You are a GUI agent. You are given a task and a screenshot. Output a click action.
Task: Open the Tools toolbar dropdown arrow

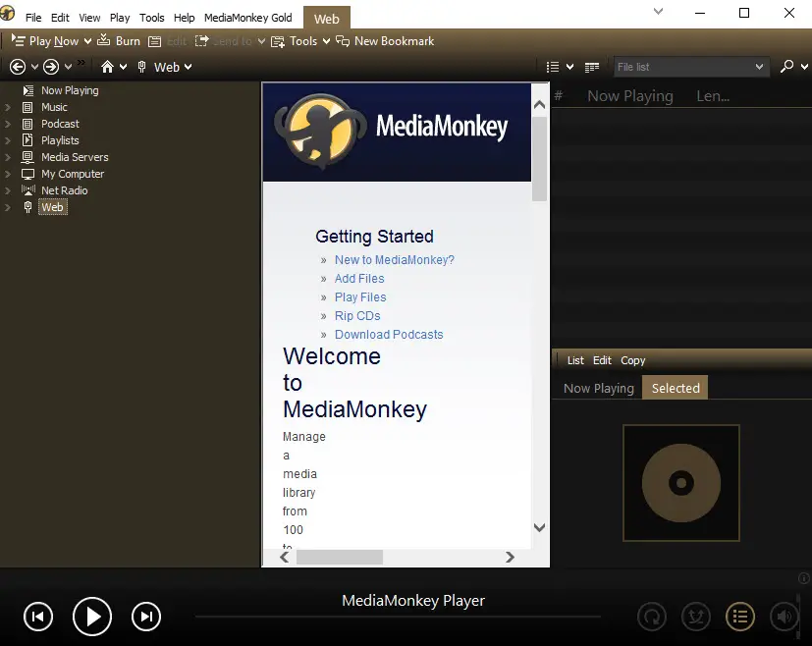click(x=326, y=41)
